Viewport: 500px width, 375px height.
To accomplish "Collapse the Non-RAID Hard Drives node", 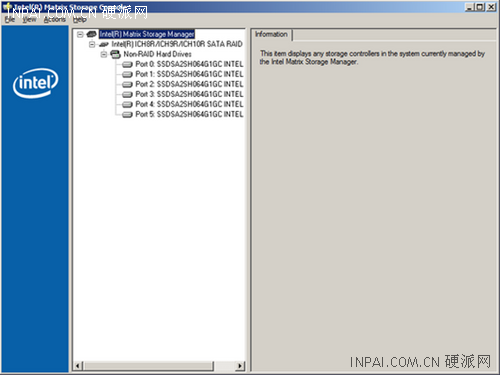I will (104, 54).
